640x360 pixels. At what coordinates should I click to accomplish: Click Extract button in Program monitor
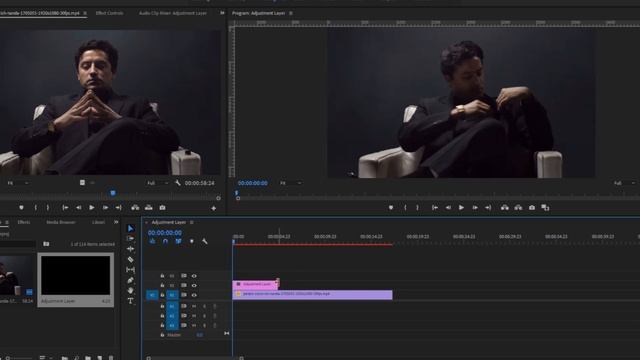click(x=518, y=208)
